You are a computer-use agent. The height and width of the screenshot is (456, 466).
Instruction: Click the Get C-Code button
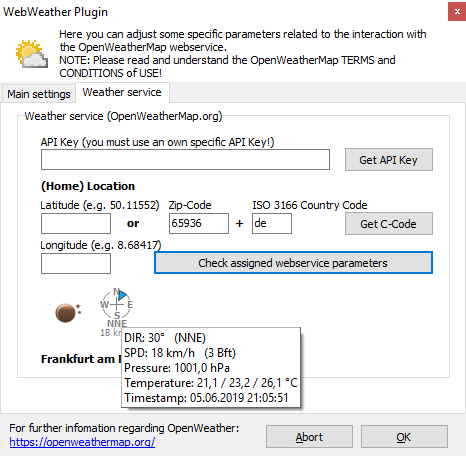(389, 224)
